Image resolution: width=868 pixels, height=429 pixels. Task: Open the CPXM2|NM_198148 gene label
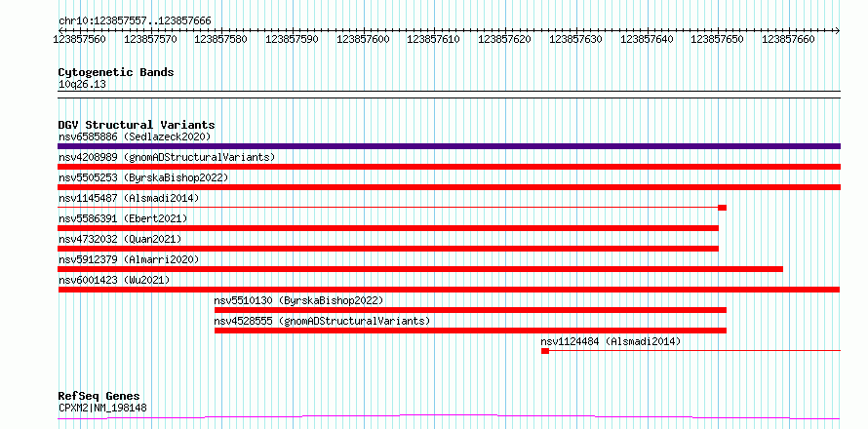(102, 409)
